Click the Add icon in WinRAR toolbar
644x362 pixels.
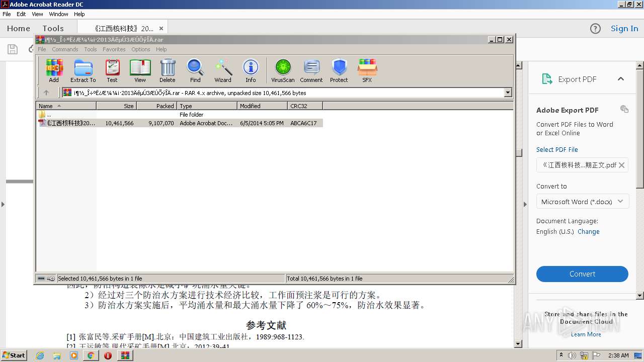[54, 70]
